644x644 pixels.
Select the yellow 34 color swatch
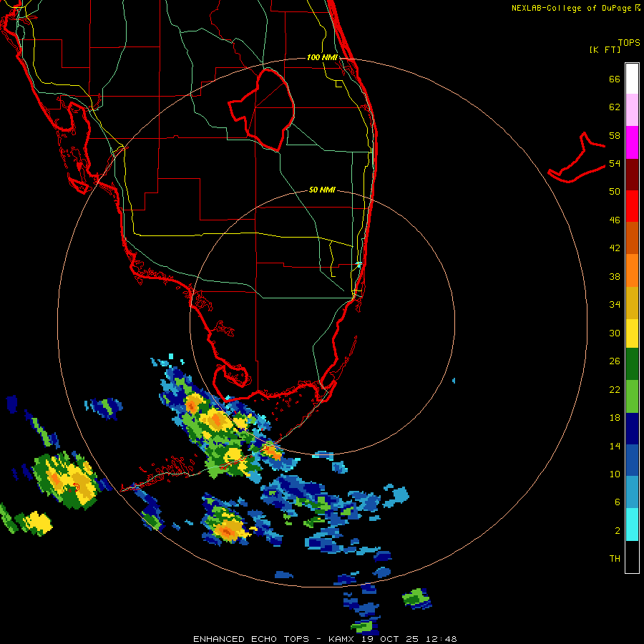[632, 333]
